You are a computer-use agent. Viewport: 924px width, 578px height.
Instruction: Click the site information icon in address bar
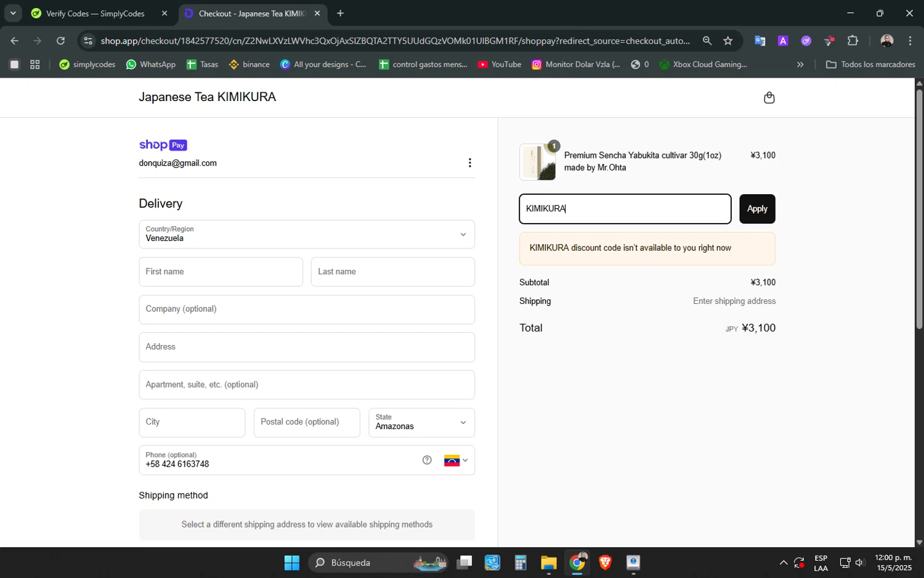(88, 41)
